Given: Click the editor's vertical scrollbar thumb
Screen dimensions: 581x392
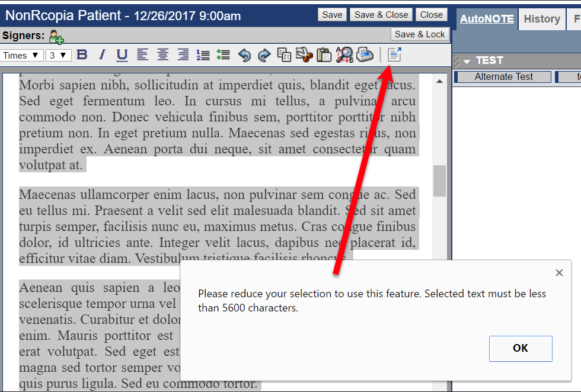Looking at the screenshot, I should pos(439,181).
